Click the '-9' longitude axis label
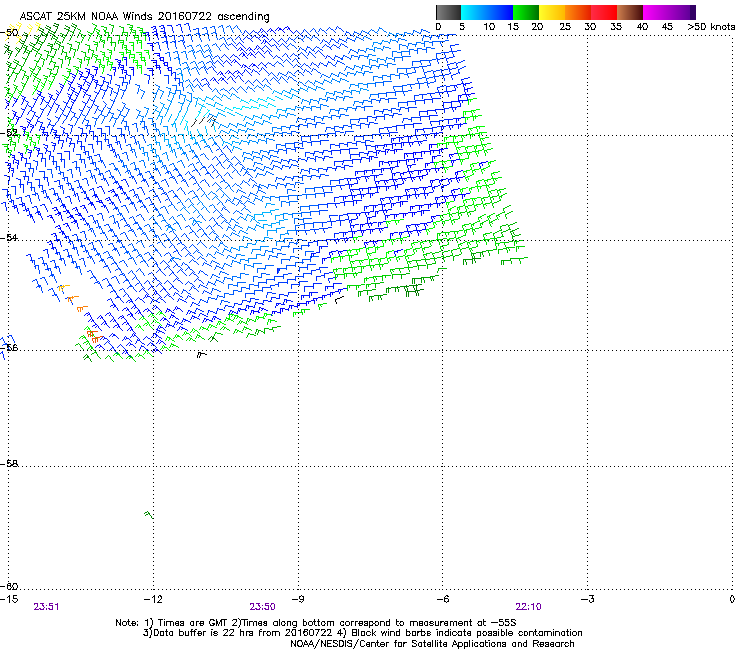The height and width of the screenshot is (650, 740). coord(298,599)
